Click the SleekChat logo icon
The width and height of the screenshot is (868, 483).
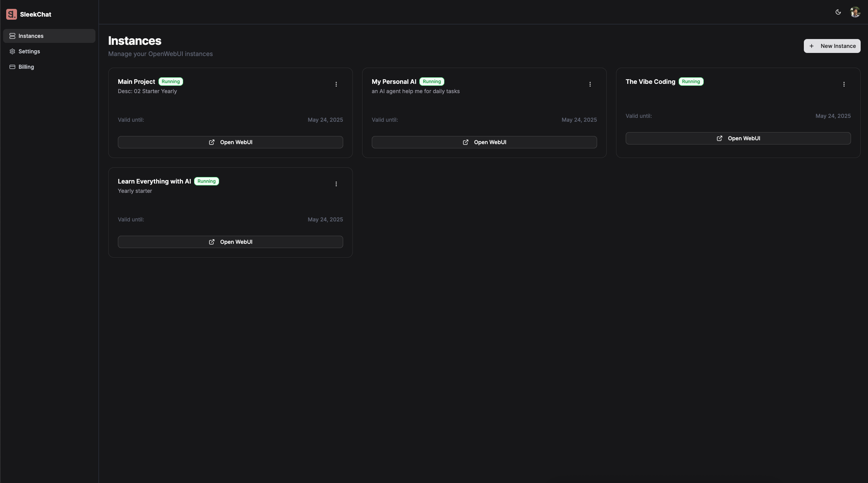11,14
